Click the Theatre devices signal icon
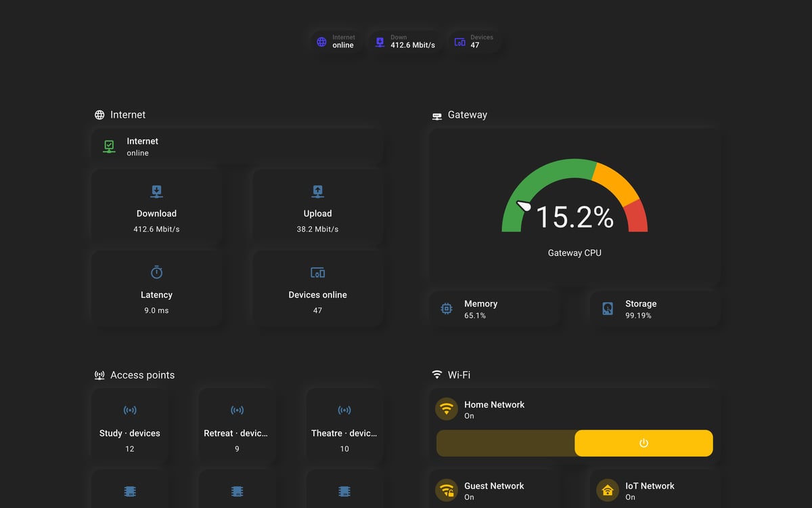 [344, 410]
